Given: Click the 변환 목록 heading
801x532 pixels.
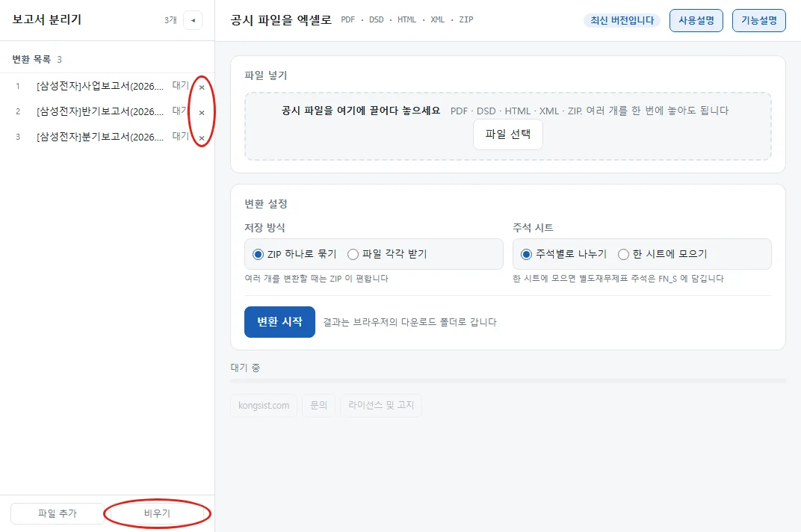Looking at the screenshot, I should [x=31, y=59].
